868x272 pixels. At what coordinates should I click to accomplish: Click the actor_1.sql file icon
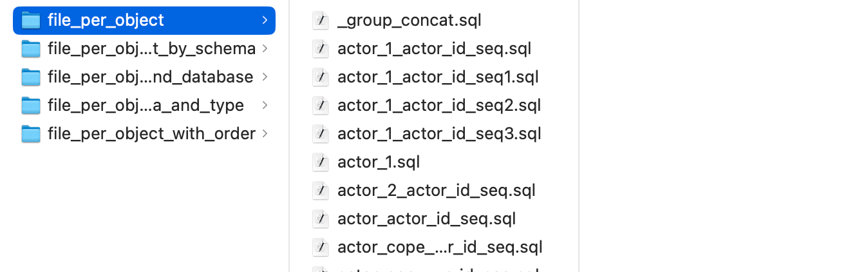[321, 162]
